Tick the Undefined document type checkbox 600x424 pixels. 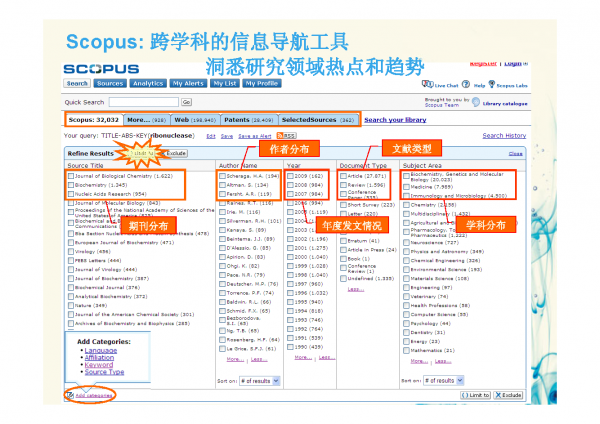[343, 279]
